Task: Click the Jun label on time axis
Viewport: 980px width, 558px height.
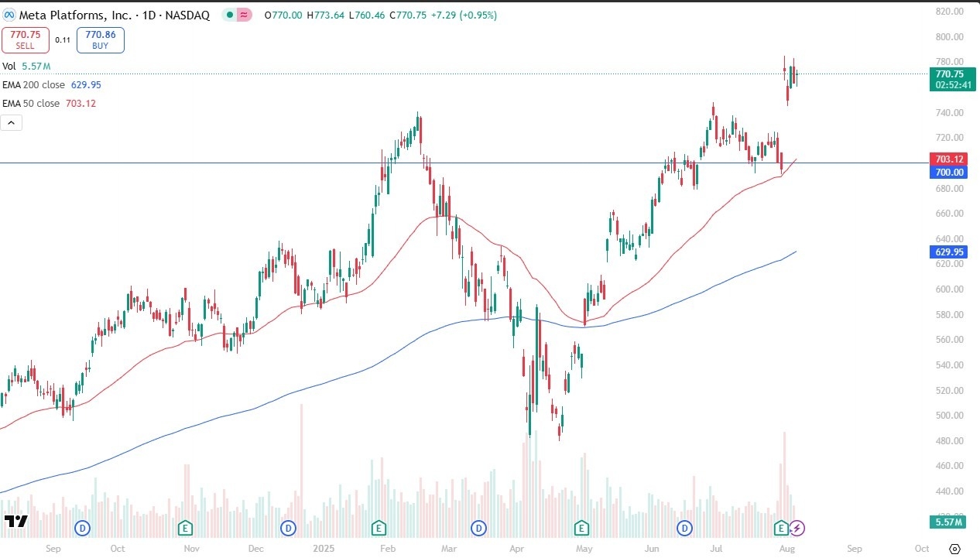Action: 653,549
